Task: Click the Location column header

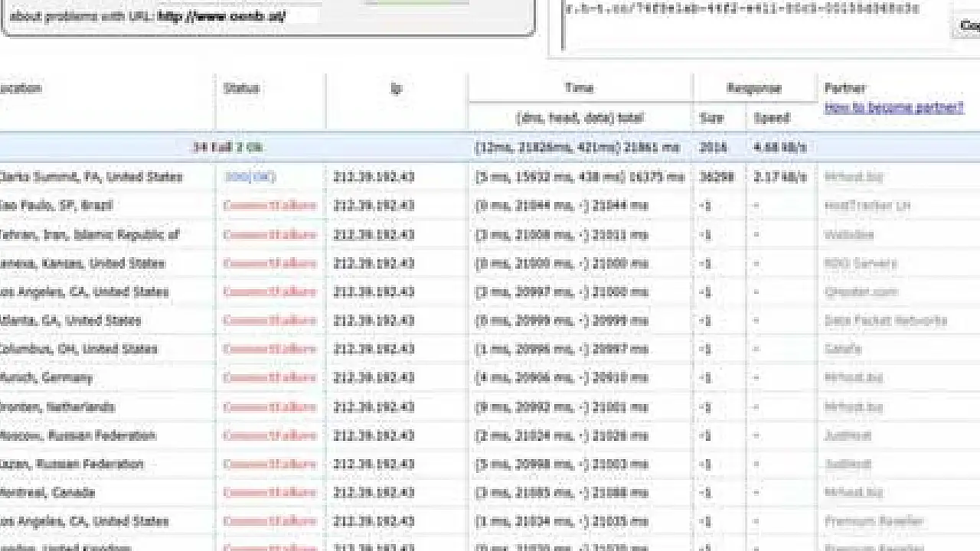Action: pyautogui.click(x=21, y=88)
